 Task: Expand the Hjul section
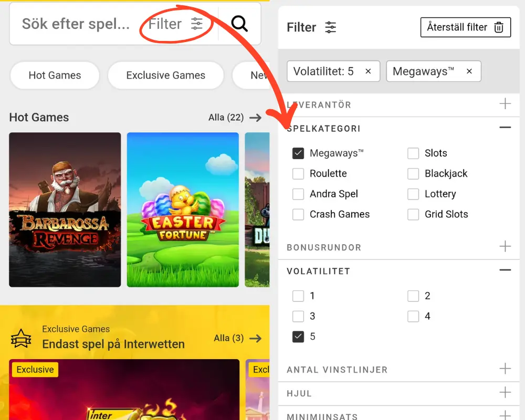[x=505, y=392]
